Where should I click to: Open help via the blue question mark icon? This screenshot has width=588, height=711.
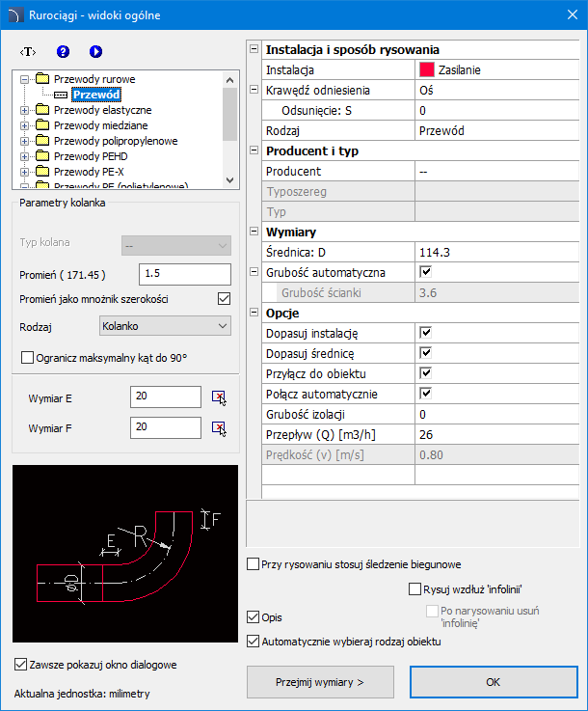click(x=64, y=51)
